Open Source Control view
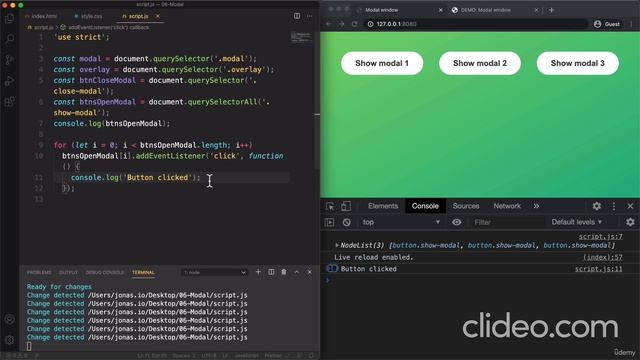 (9, 60)
